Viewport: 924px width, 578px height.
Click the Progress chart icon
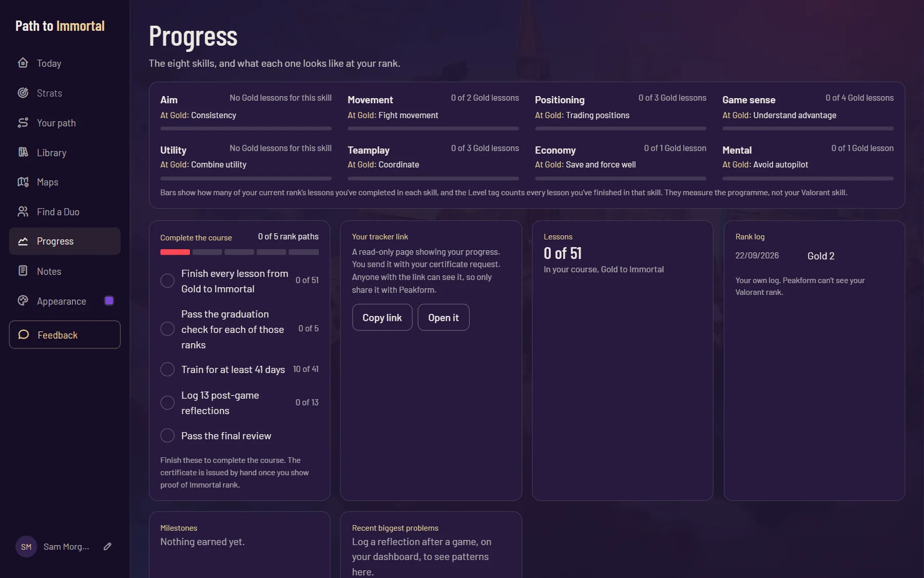[23, 241]
